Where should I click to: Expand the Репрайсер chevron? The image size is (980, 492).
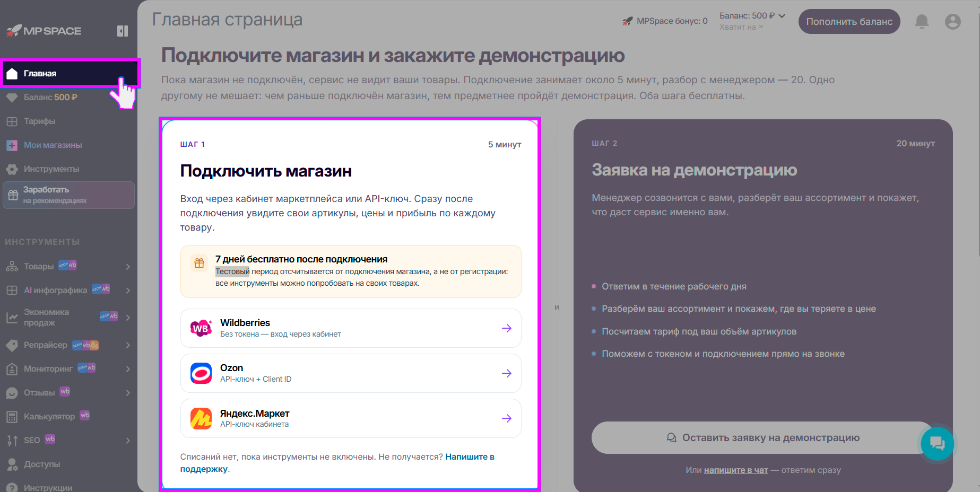128,345
